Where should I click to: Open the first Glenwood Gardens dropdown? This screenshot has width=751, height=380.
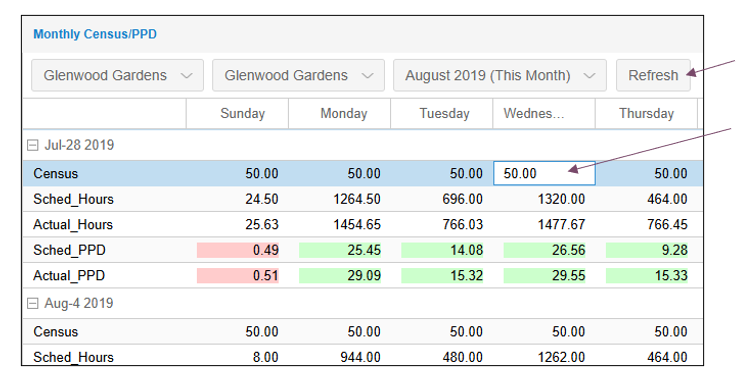(117, 75)
